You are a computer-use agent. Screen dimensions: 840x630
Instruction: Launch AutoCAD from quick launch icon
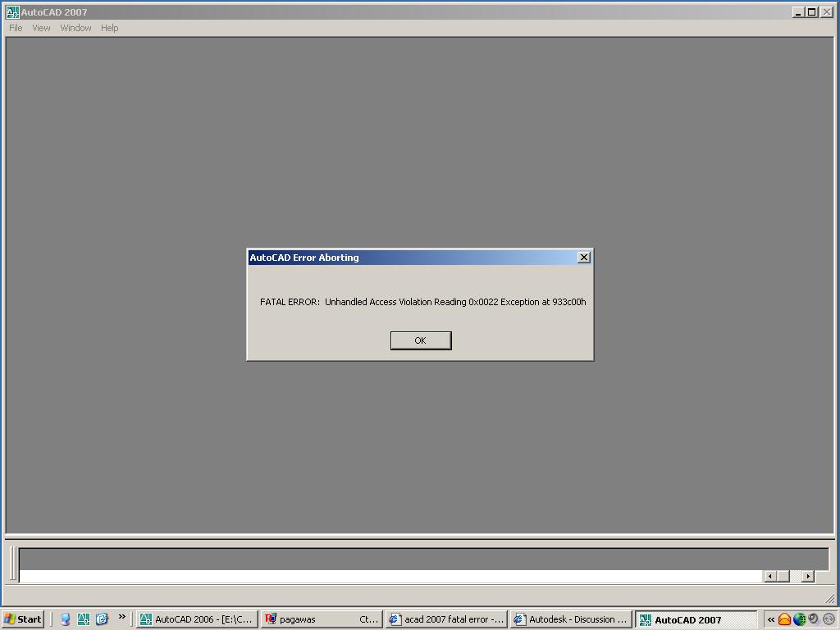point(84,619)
